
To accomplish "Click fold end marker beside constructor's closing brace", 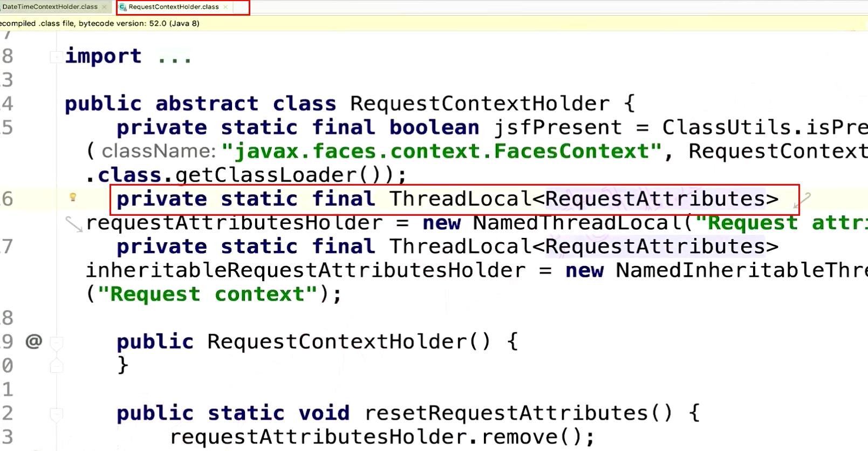I will [x=56, y=366].
